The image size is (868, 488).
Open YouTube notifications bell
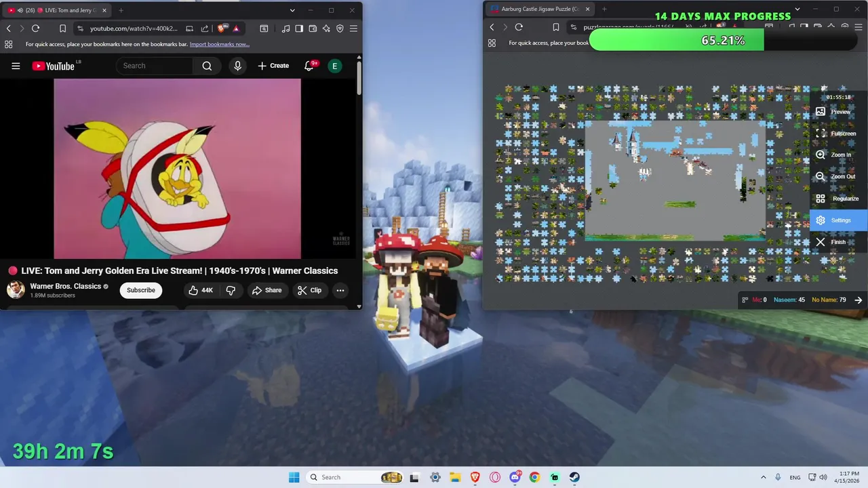(309, 66)
